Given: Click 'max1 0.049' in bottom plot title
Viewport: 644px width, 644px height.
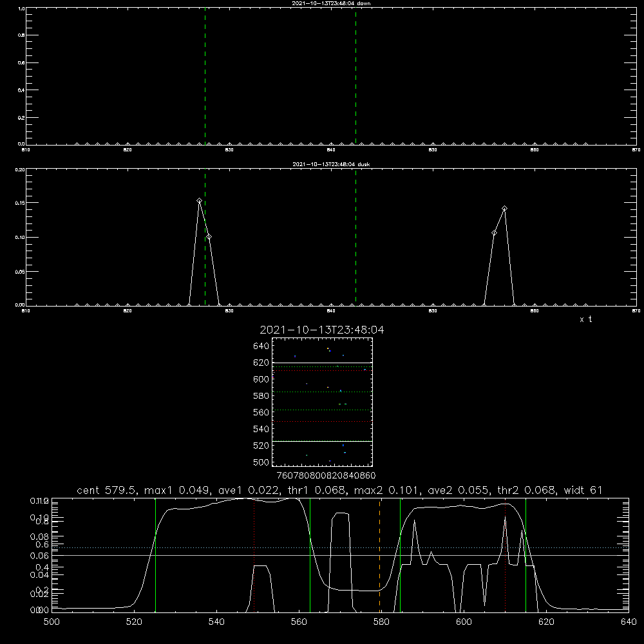Looking at the screenshot, I should coord(178,490).
